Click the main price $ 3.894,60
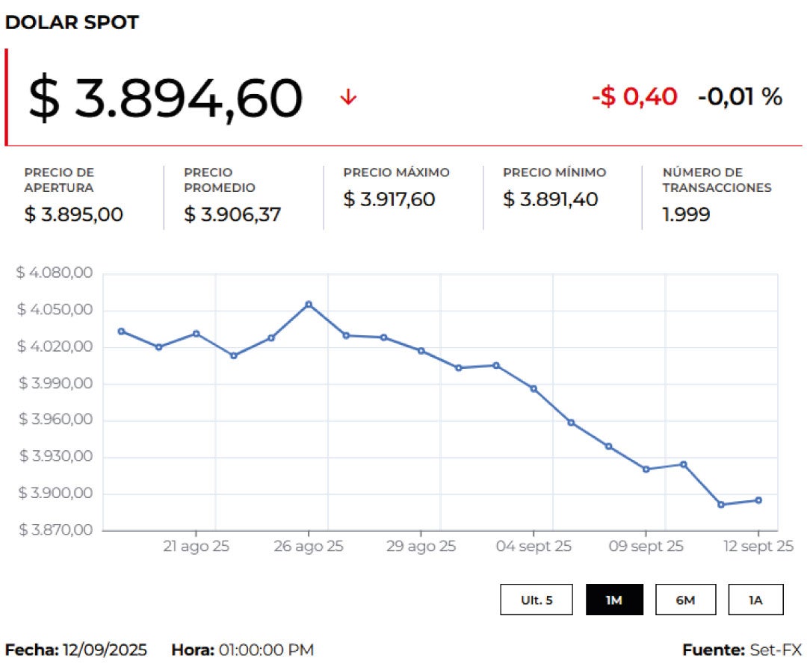 point(165,99)
